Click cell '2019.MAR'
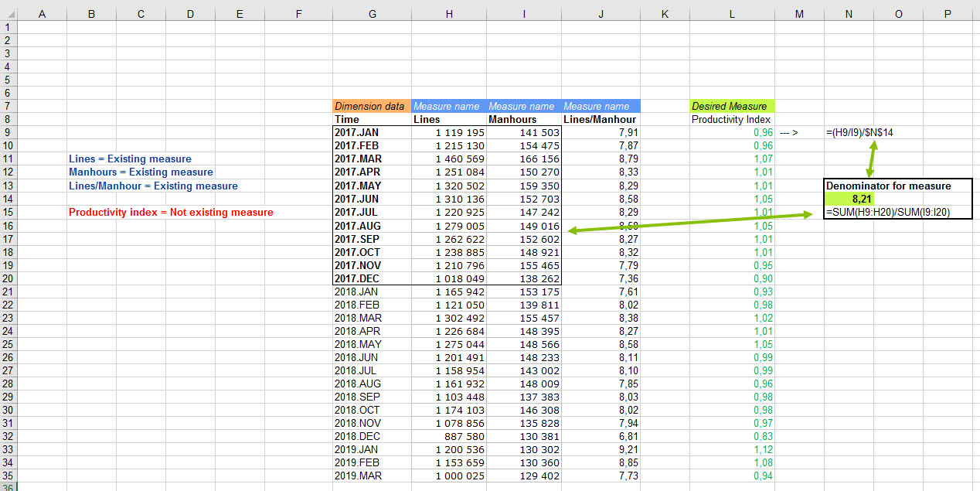 [372, 476]
